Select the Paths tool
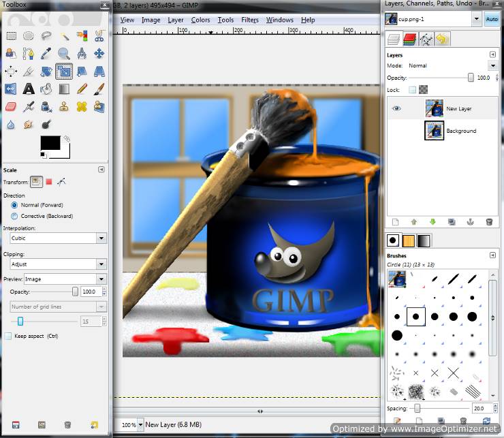The width and height of the screenshot is (504, 438). [x=29, y=53]
